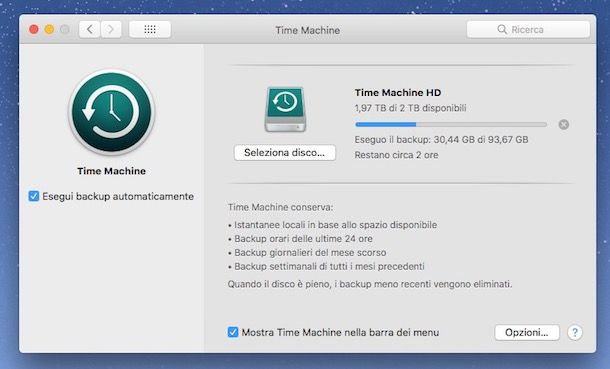The width and height of the screenshot is (610, 369).
Task: Click 'Istantanee locali in base allo spazio disponibile'
Action: point(335,225)
